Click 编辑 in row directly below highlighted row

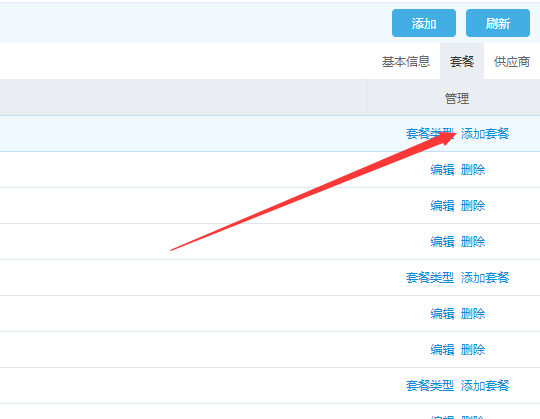(x=442, y=169)
